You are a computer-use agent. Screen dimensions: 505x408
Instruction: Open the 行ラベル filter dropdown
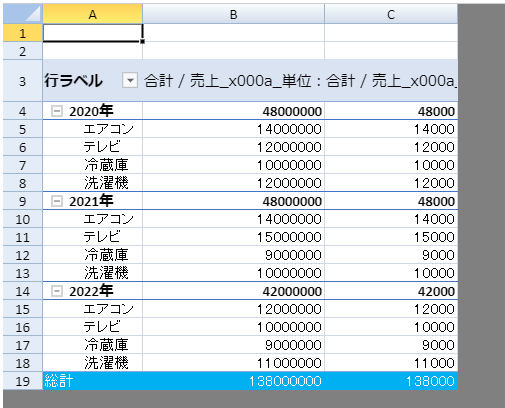click(x=130, y=80)
